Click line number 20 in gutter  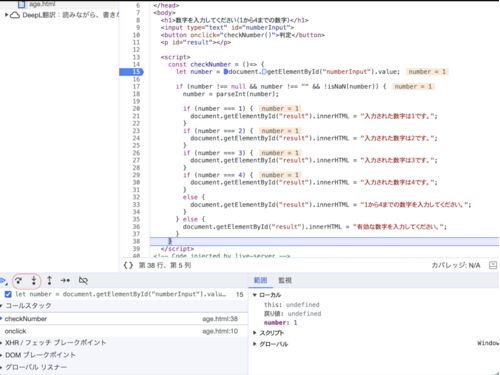(136, 109)
